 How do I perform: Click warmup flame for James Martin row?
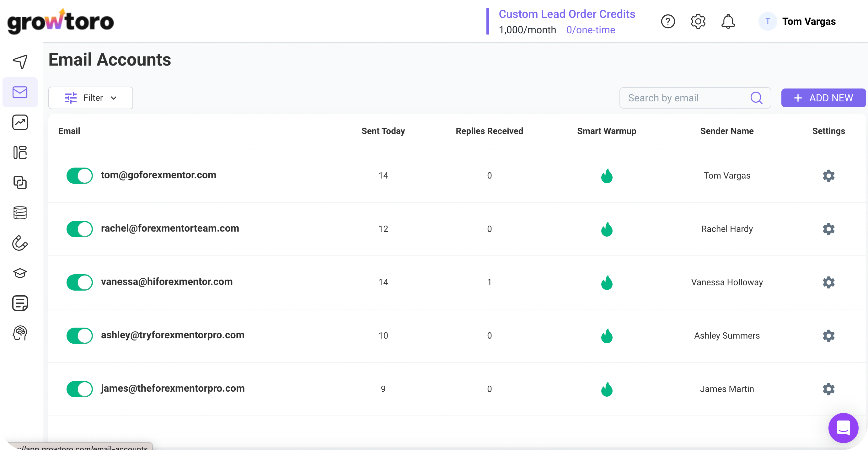coord(607,389)
